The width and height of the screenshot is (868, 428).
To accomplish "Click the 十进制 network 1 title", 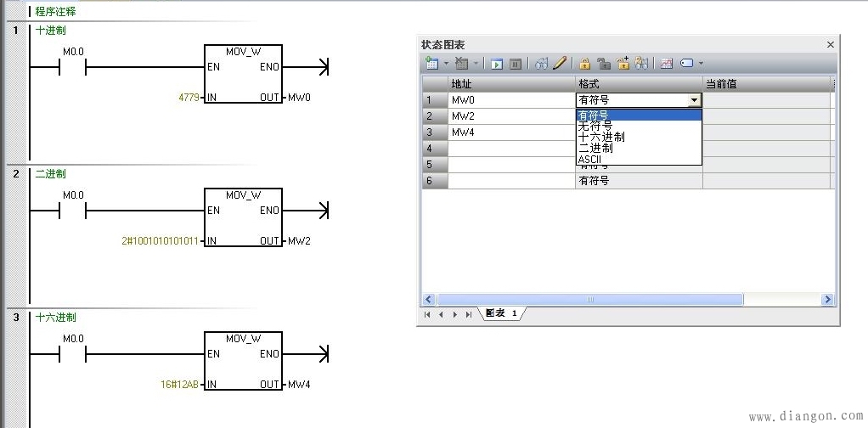I will 50,31.
